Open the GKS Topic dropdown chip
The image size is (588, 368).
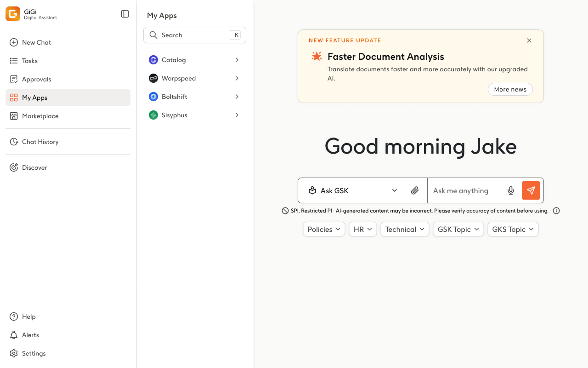point(513,229)
